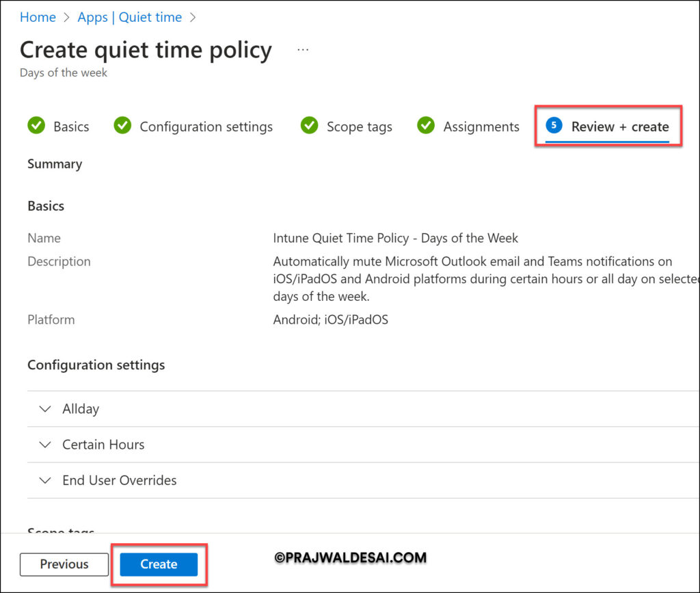700x593 pixels.
Task: Click the Summary heading
Action: coord(55,164)
